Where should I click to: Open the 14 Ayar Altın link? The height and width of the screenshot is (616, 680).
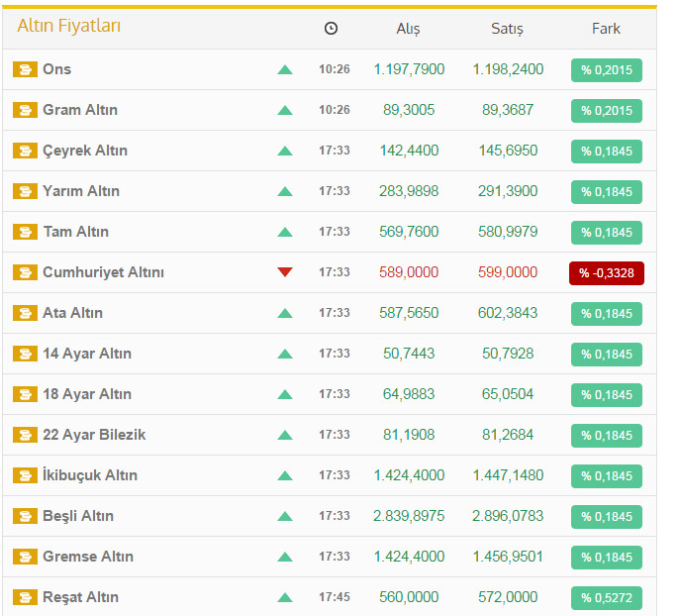87,354
